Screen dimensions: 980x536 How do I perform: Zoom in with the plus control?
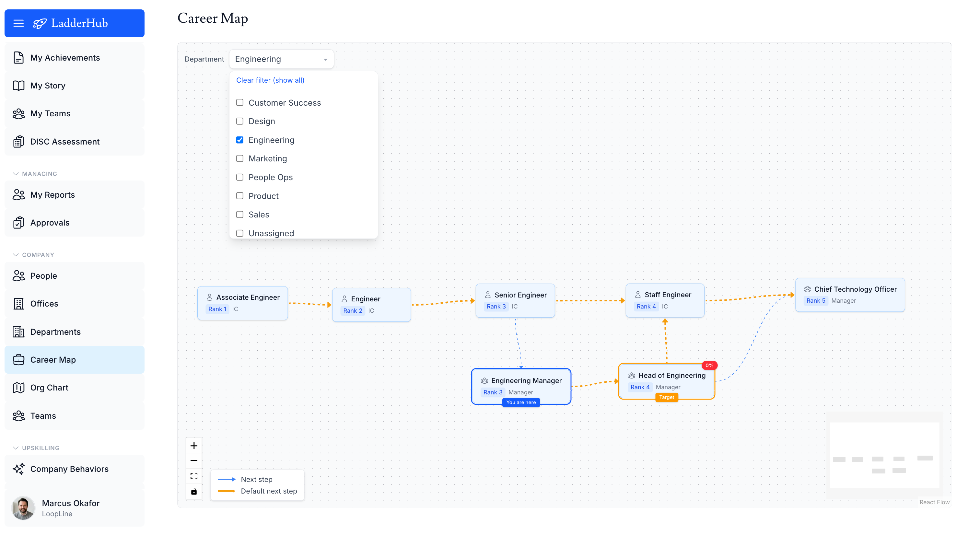click(194, 446)
